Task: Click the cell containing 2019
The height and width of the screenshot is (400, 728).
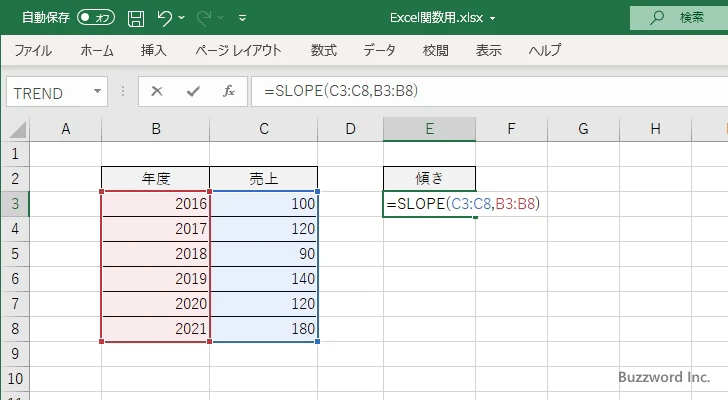Action: pyautogui.click(x=156, y=279)
